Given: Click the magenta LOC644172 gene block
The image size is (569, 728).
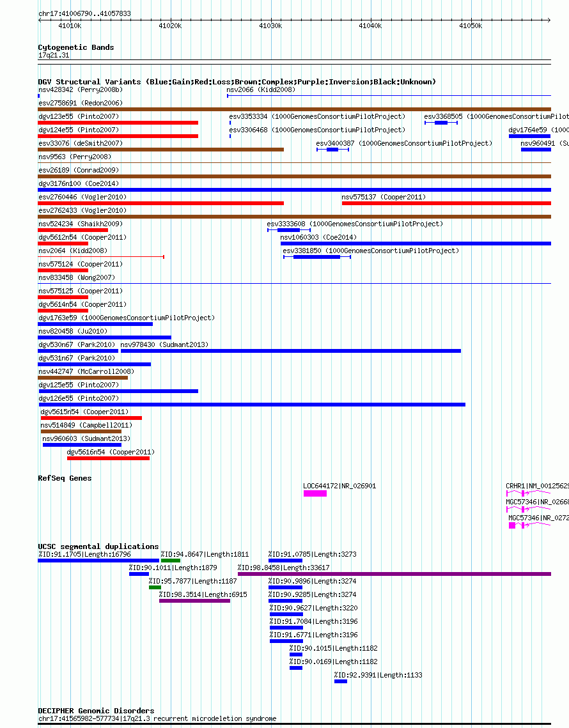Looking at the screenshot, I should pyautogui.click(x=315, y=493).
